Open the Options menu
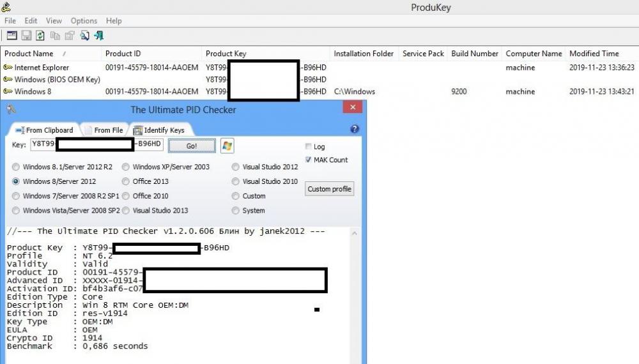The width and height of the screenshot is (639, 364). pyautogui.click(x=84, y=21)
